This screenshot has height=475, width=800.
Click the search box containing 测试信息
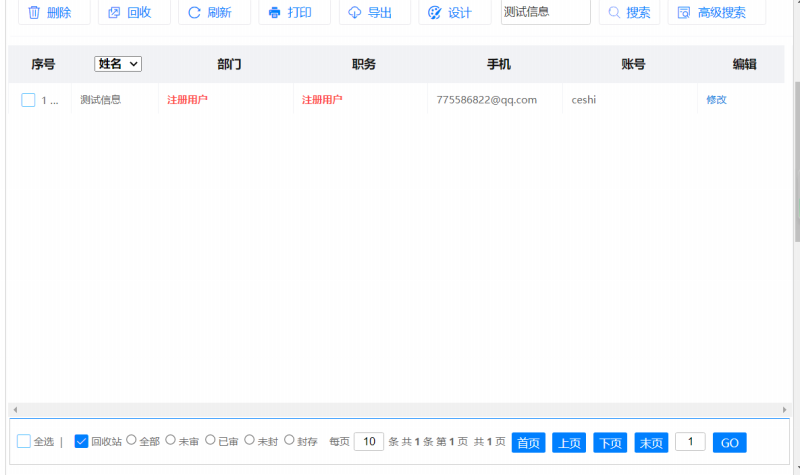(x=546, y=12)
